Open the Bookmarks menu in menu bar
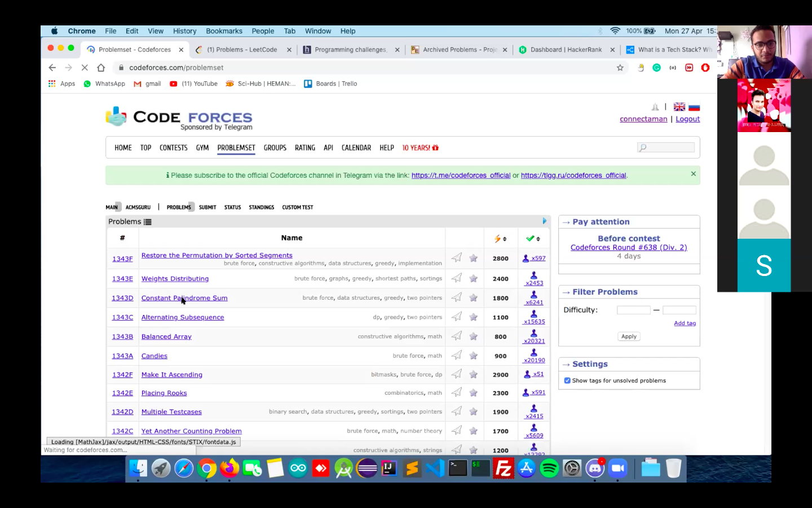 pyautogui.click(x=224, y=31)
